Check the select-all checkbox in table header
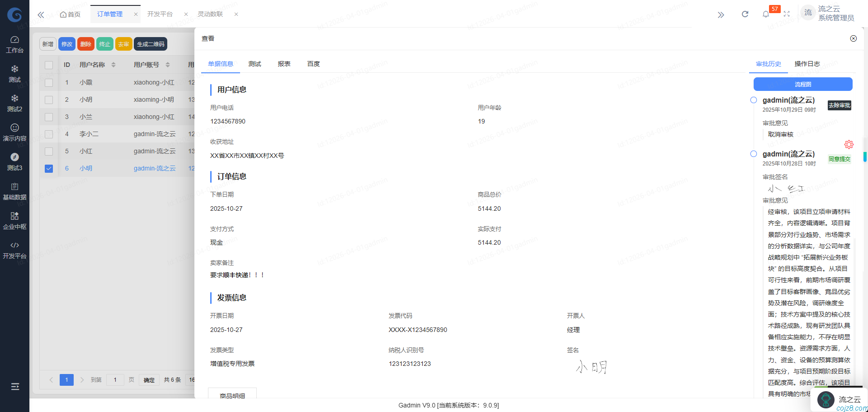This screenshot has width=868, height=412. coord(49,64)
